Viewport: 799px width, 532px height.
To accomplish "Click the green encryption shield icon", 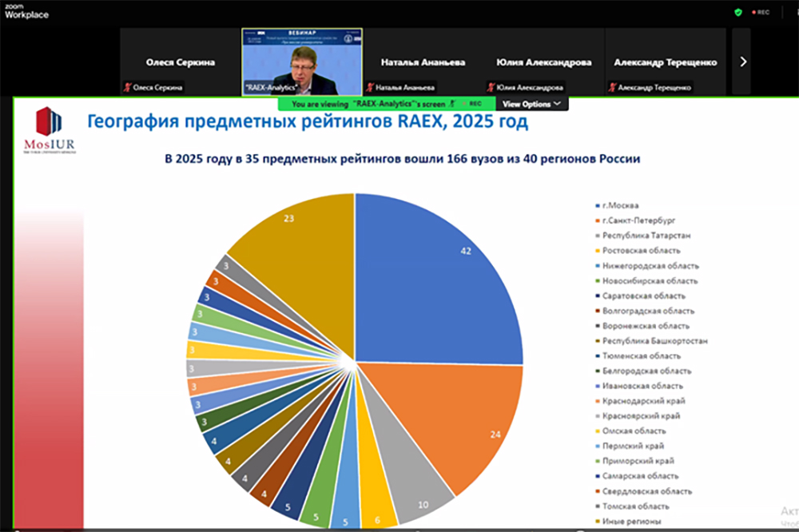I will point(738,12).
